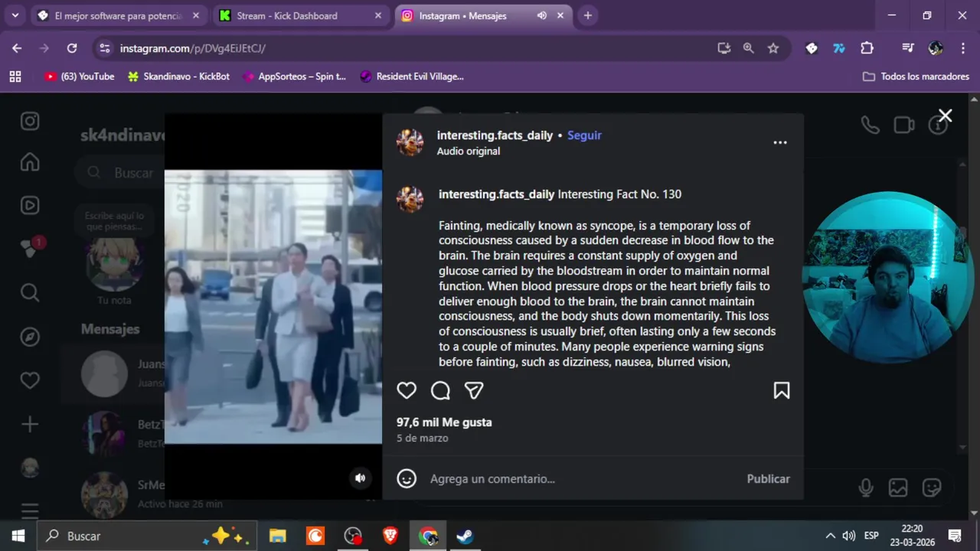This screenshot has height=551, width=980.
Task: Follow the account with the Seguir link
Action: click(x=584, y=135)
